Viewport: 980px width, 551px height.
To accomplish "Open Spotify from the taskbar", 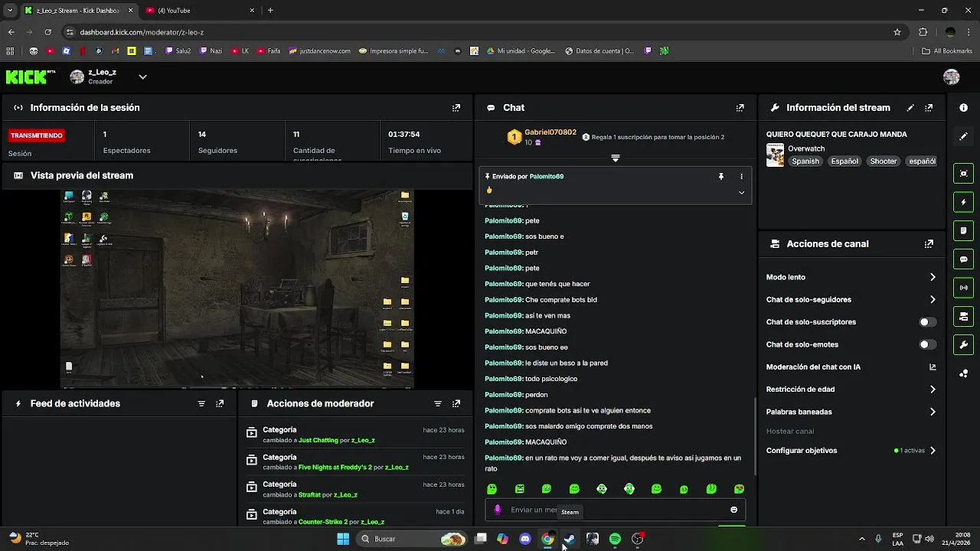I will [615, 539].
